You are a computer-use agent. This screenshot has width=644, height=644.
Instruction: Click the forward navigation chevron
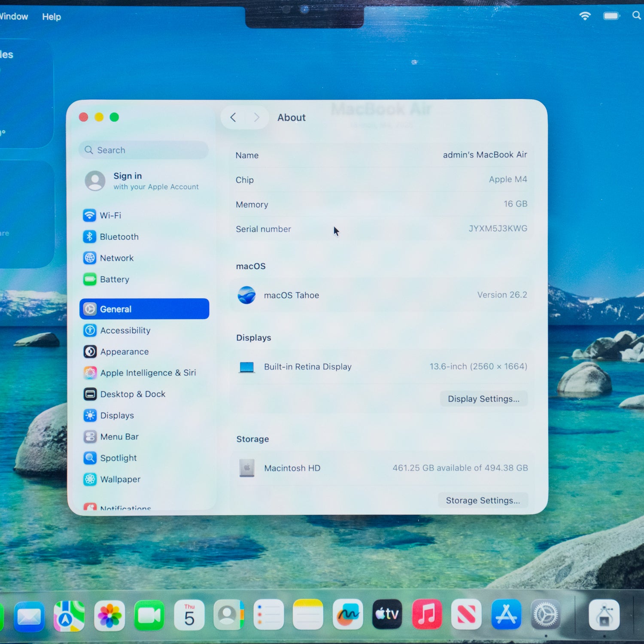(x=256, y=117)
